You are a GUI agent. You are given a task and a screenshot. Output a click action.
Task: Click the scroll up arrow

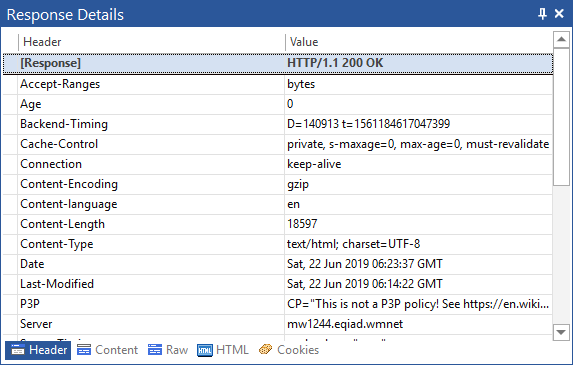[561, 39]
